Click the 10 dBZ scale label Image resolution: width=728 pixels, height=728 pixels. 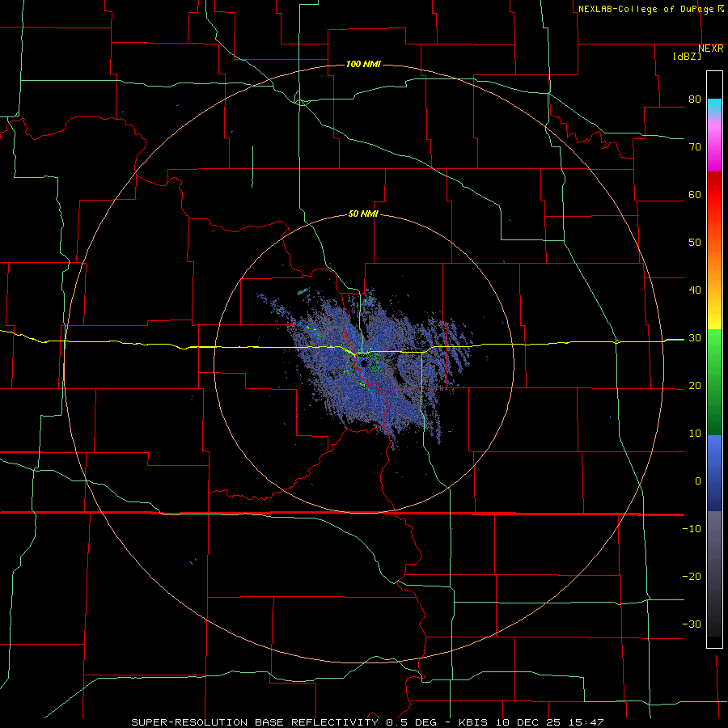[695, 434]
